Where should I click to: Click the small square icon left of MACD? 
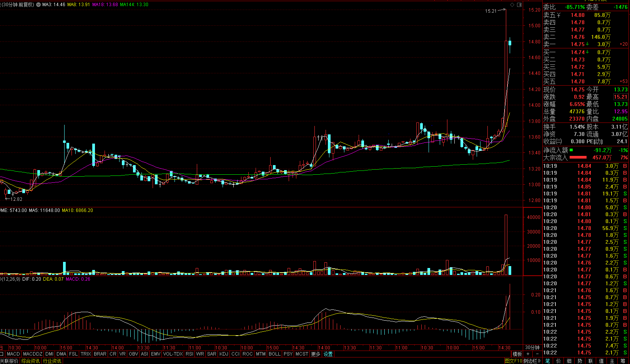2,354
